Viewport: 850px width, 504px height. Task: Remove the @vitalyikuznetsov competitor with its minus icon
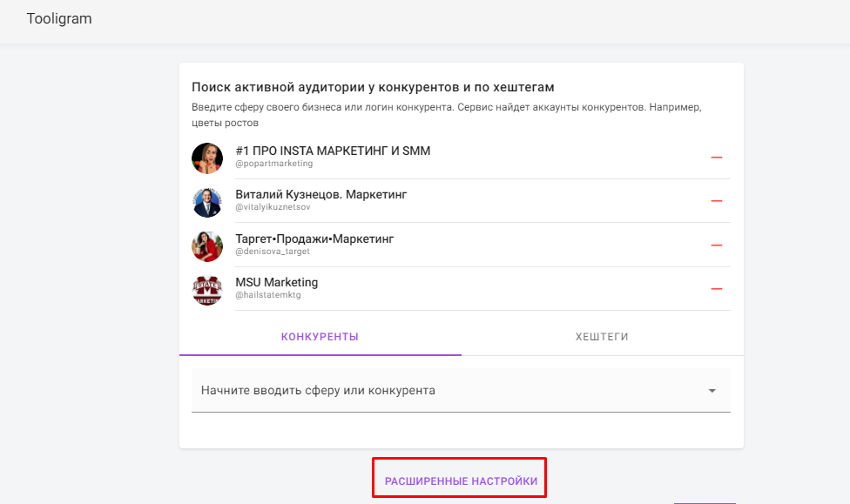[x=716, y=200]
